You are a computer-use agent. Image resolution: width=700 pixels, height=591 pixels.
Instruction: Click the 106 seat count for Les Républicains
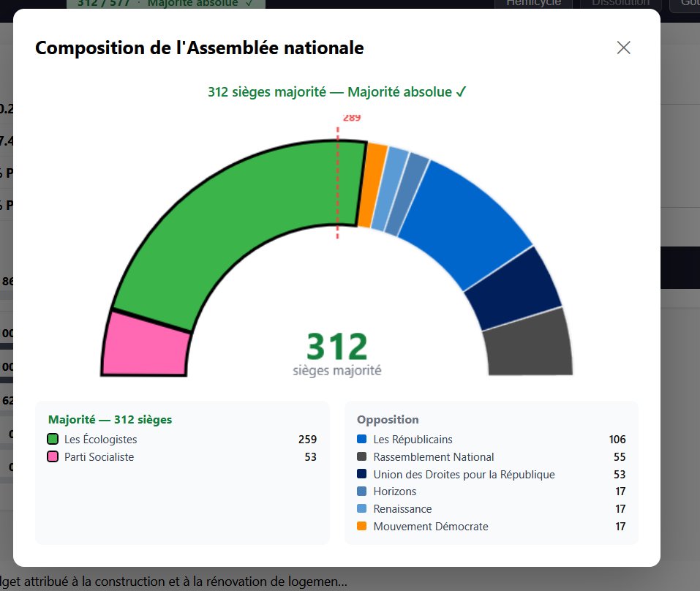[x=617, y=440]
